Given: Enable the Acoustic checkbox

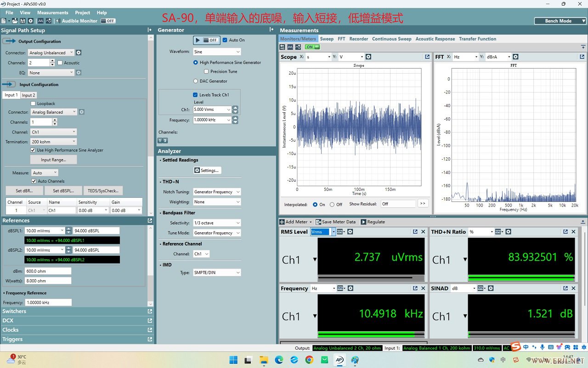Looking at the screenshot, I should [60, 63].
